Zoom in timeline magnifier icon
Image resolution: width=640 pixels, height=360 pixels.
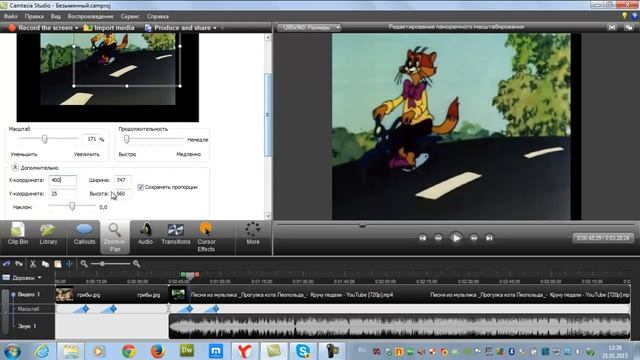click(136, 264)
